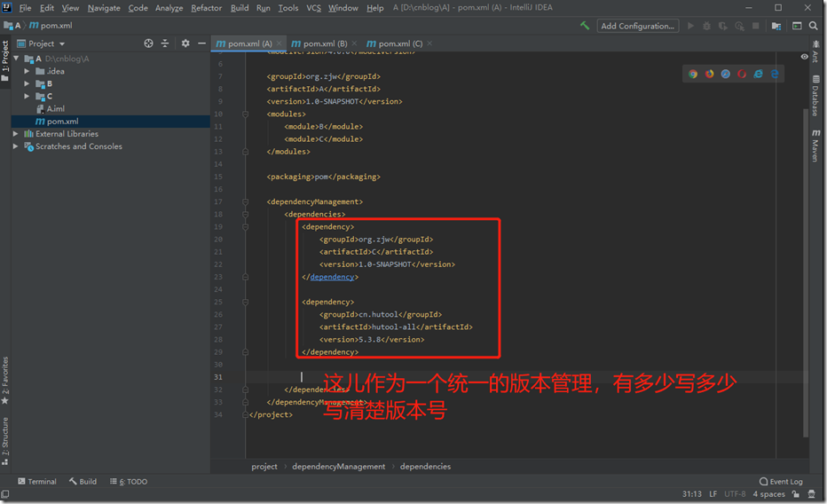The height and width of the screenshot is (504, 827).
Task: Open the File menu
Action: (26, 8)
